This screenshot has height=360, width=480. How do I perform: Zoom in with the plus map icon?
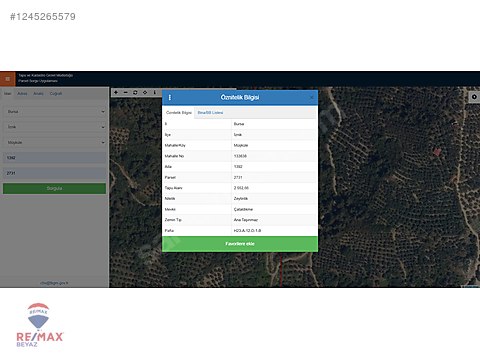[116, 92]
